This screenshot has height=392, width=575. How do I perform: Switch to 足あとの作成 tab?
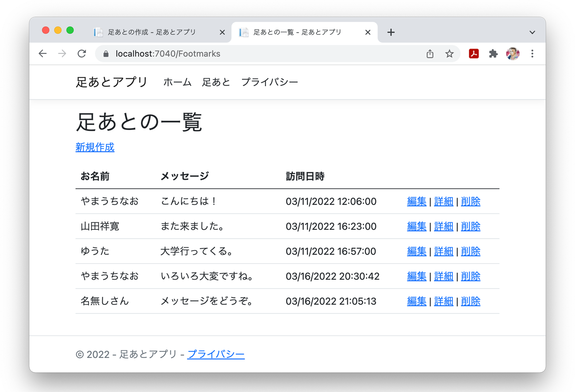click(159, 32)
